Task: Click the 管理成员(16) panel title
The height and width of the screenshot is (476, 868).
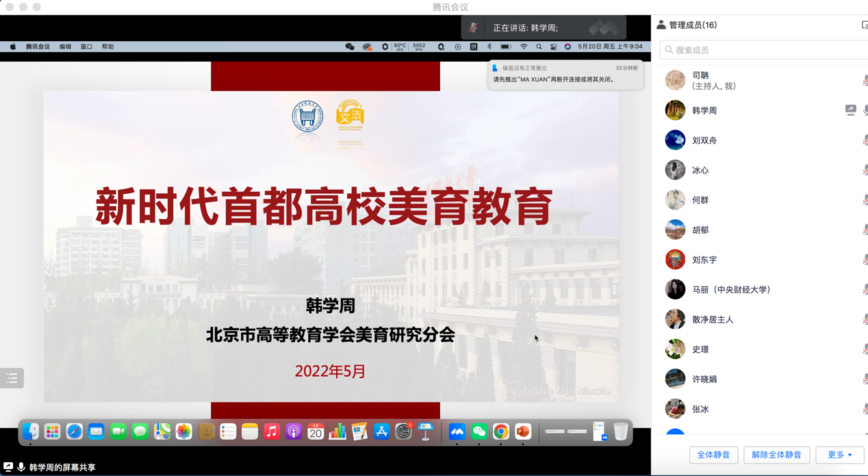Action: point(693,25)
